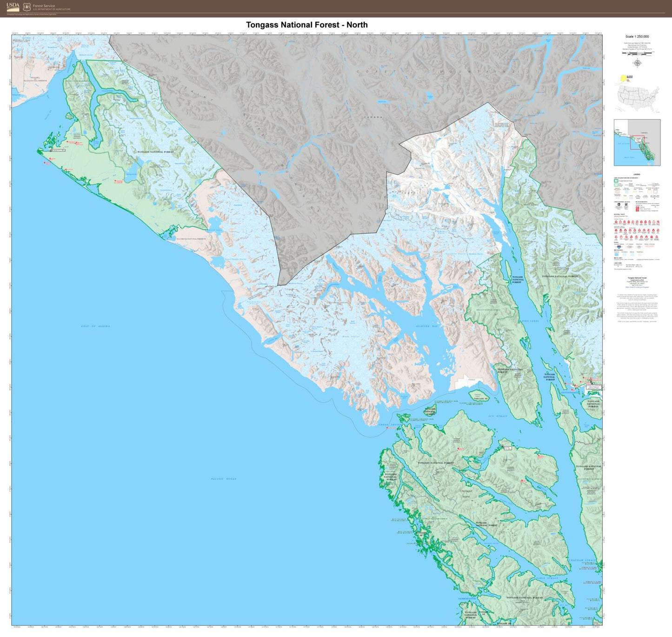This screenshot has width=672, height=637.
Task: Click the USDA logo in the header
Action: pyautogui.click(x=13, y=7)
